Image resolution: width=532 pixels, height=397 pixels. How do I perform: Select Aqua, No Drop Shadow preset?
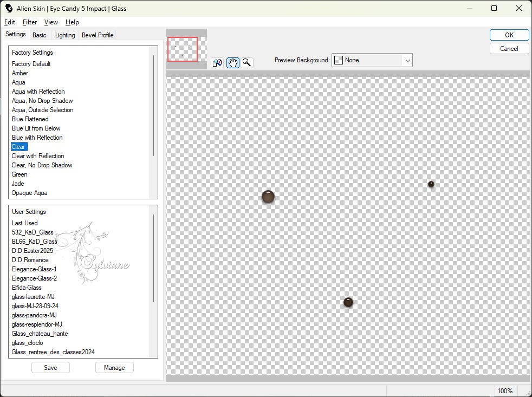tap(42, 100)
